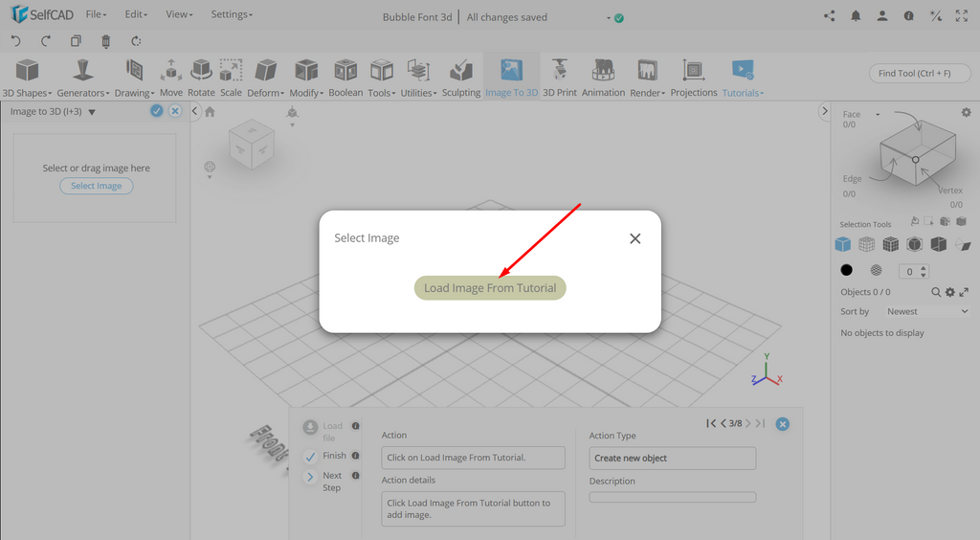Screen dimensions: 980x540
Task: Open the Animation tool
Action: [x=603, y=79]
